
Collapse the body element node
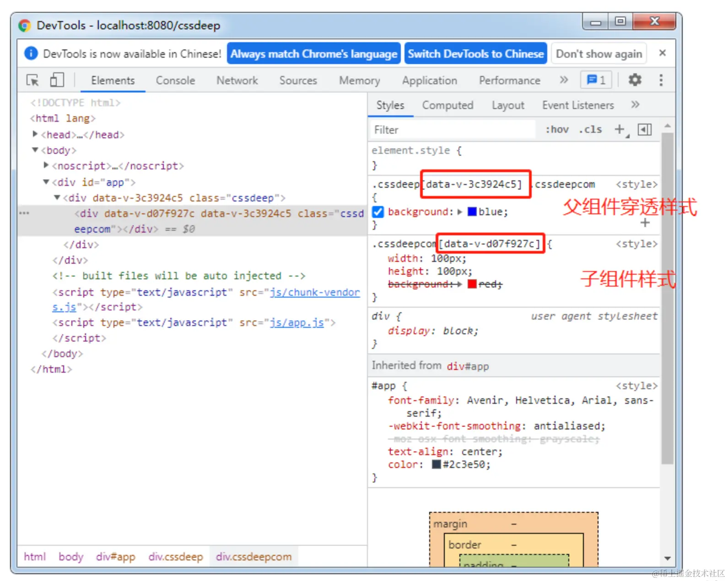tap(35, 150)
